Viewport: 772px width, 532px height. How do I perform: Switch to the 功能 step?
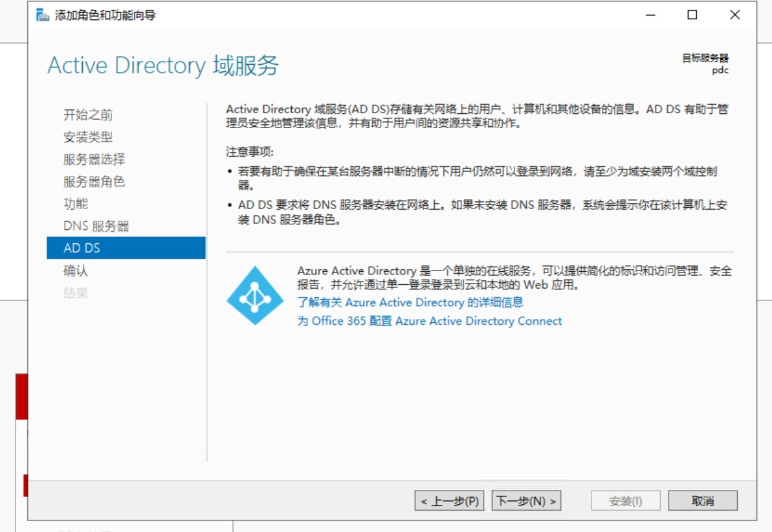click(76, 203)
